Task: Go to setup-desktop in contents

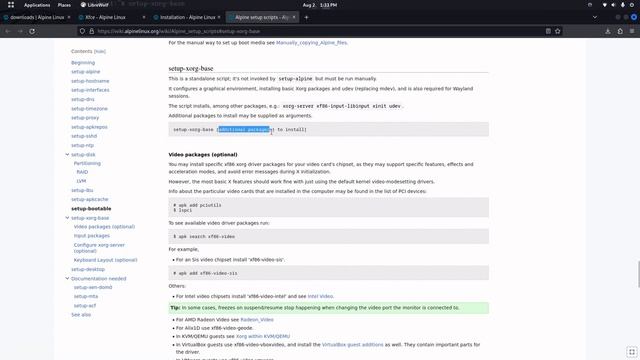Action: (88, 270)
